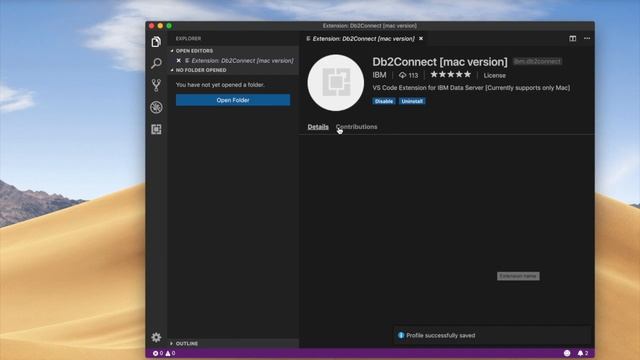Image resolution: width=640 pixels, height=360 pixels.
Task: Disable the Db2Connect extension
Action: [384, 101]
